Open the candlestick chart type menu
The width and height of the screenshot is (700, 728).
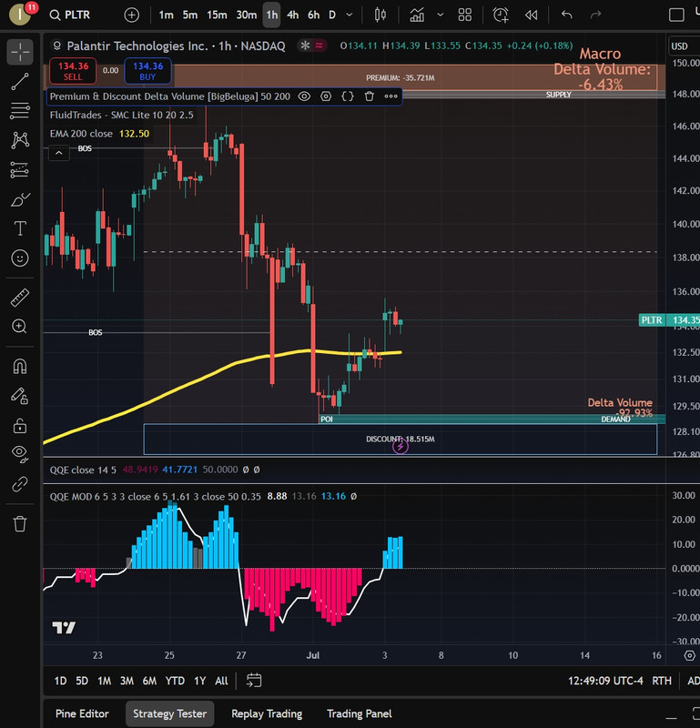380,15
